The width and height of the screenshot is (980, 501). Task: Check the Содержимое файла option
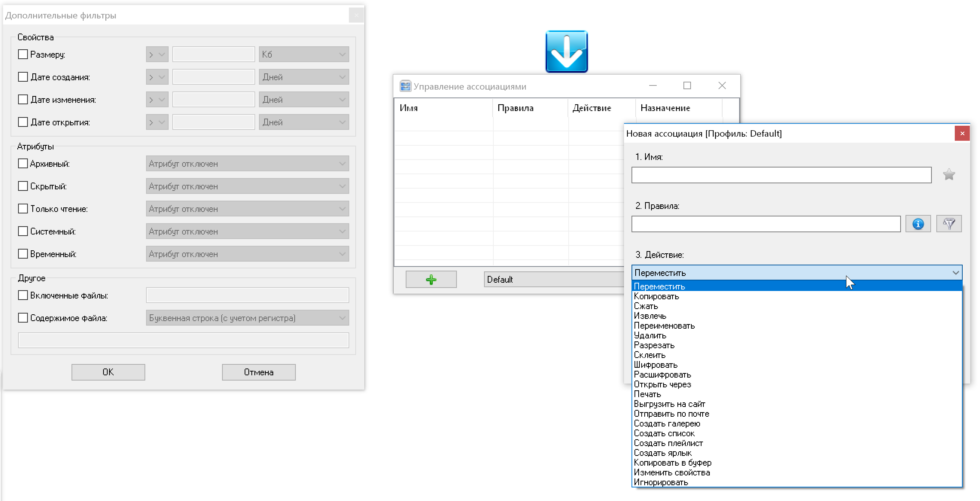[23, 318]
